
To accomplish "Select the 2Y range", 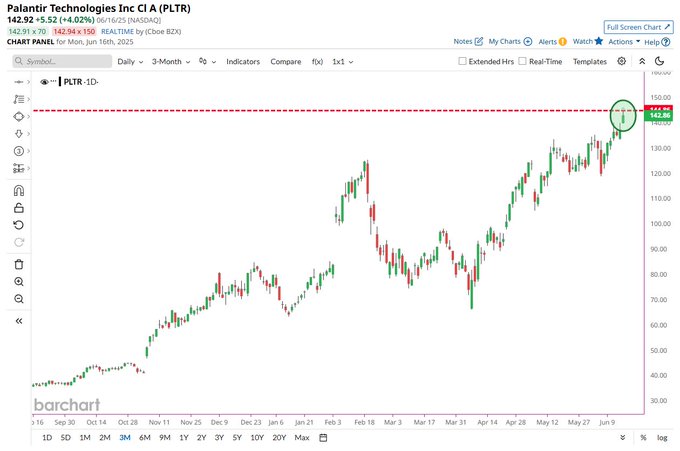I will 202,438.
